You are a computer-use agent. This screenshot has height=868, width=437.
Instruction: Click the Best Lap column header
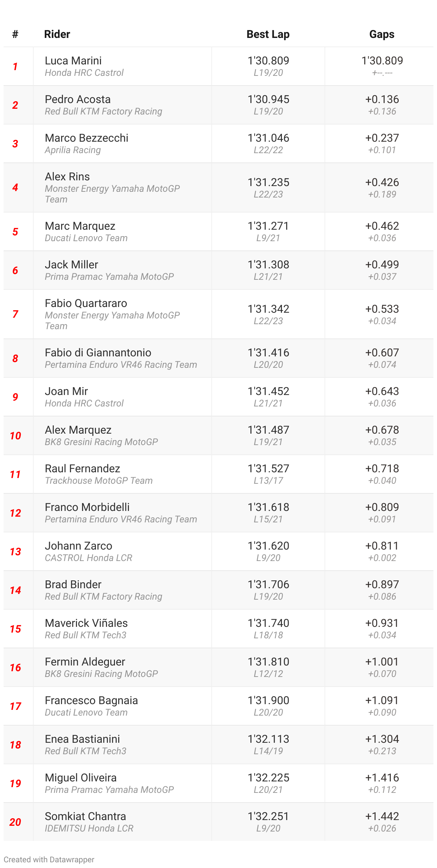pyautogui.click(x=268, y=34)
